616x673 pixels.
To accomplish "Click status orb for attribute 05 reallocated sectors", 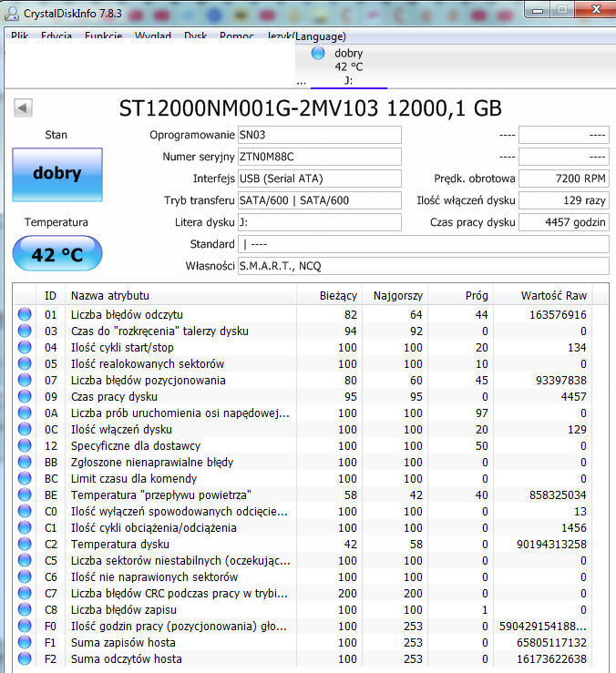I will 25,363.
